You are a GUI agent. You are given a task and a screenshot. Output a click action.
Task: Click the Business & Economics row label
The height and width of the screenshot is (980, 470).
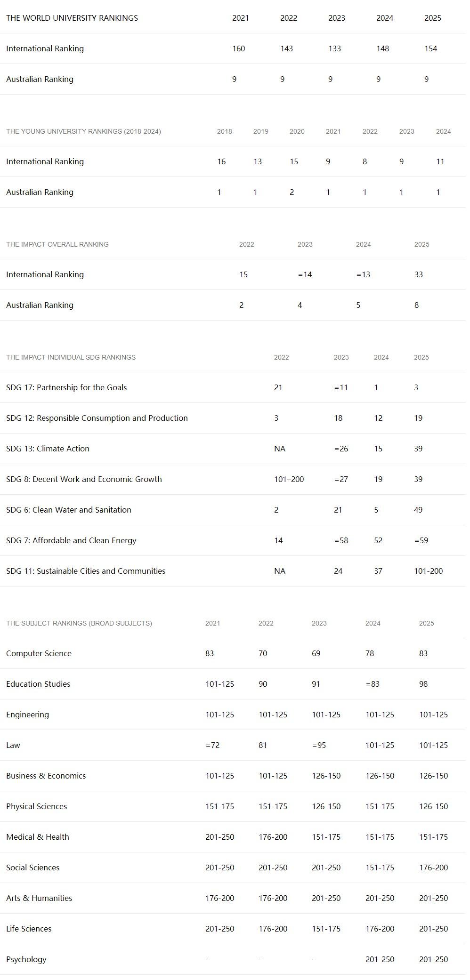[x=46, y=776]
